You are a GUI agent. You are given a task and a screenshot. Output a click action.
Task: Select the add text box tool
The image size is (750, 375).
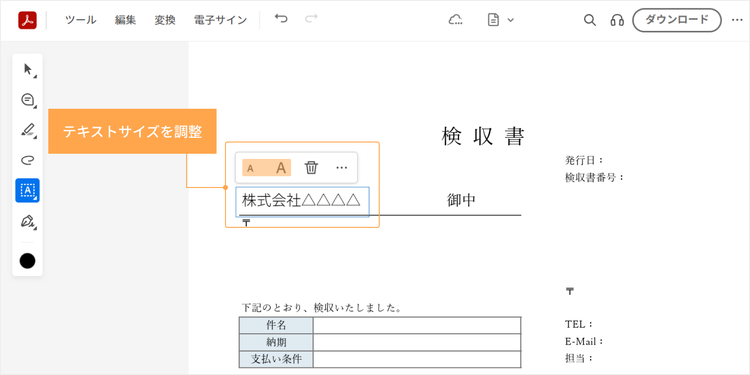tap(27, 190)
